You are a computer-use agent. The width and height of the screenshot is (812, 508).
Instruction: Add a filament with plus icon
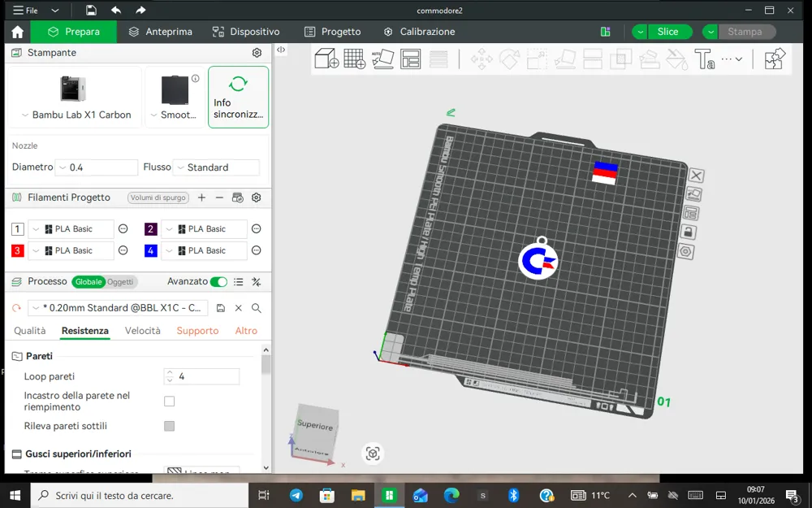pos(202,198)
